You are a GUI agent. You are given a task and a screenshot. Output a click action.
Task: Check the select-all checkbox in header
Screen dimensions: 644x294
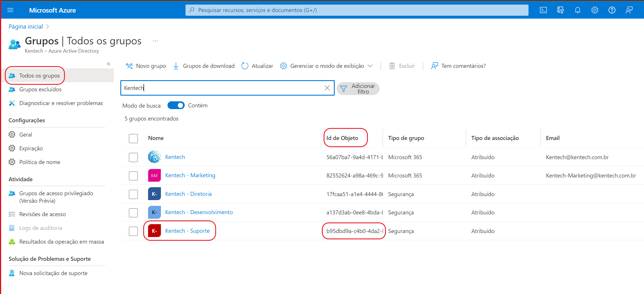pyautogui.click(x=133, y=138)
